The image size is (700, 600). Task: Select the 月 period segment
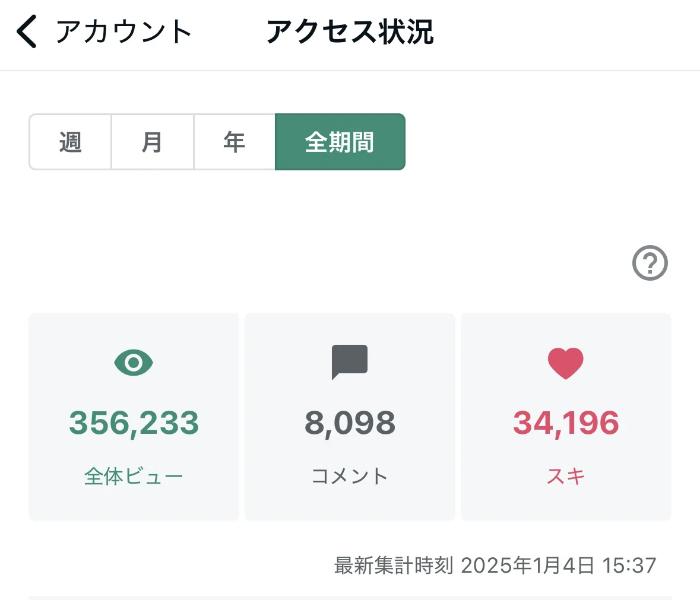click(152, 142)
